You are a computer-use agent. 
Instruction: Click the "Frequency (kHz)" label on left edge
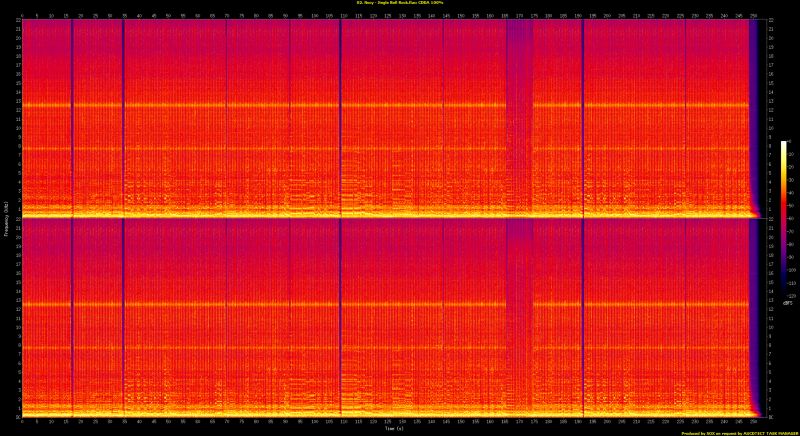pyautogui.click(x=5, y=218)
